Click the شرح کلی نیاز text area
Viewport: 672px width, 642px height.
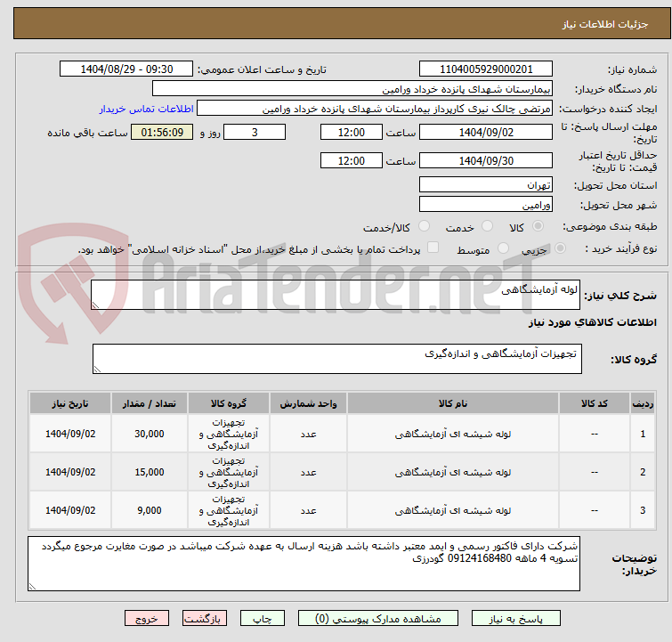[x=336, y=295]
